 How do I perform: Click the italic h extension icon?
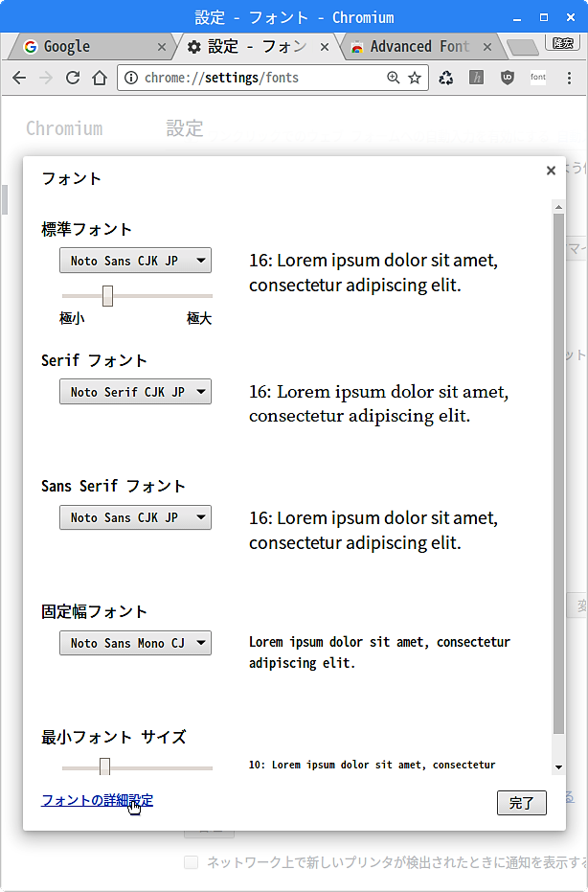(477, 78)
